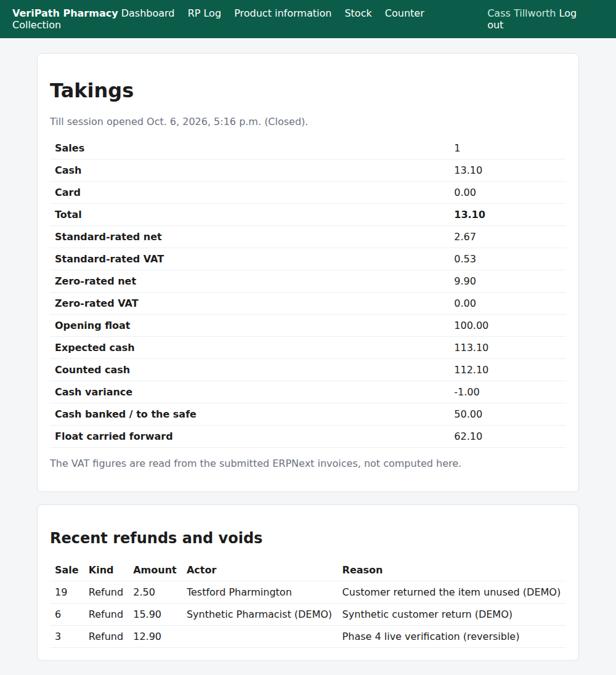Click the Cash variance value -1.00
The image size is (616, 675).
coord(467,392)
